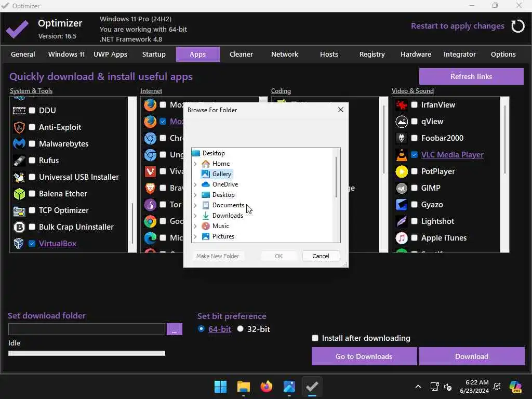Screen dimensions: 532x399
Task: Expand the Home folder node
Action: tap(195, 164)
